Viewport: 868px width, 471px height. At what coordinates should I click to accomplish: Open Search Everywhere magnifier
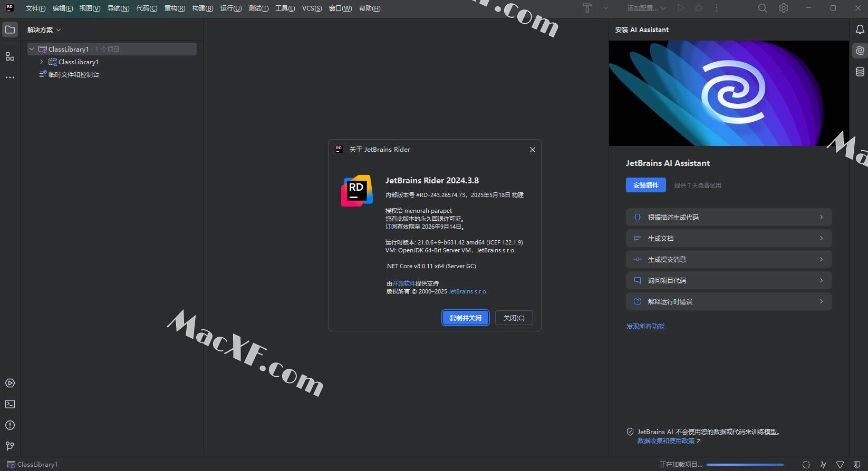(x=763, y=8)
